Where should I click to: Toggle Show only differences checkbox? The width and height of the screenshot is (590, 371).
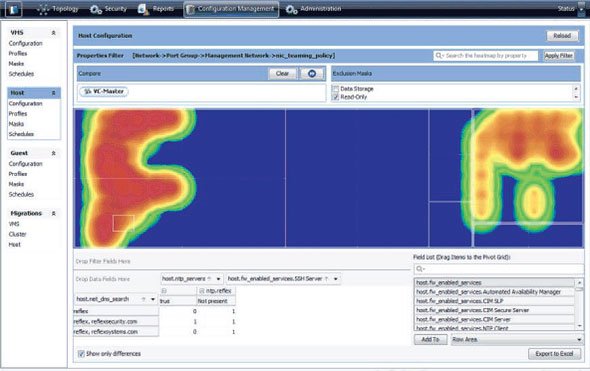pyautogui.click(x=81, y=354)
